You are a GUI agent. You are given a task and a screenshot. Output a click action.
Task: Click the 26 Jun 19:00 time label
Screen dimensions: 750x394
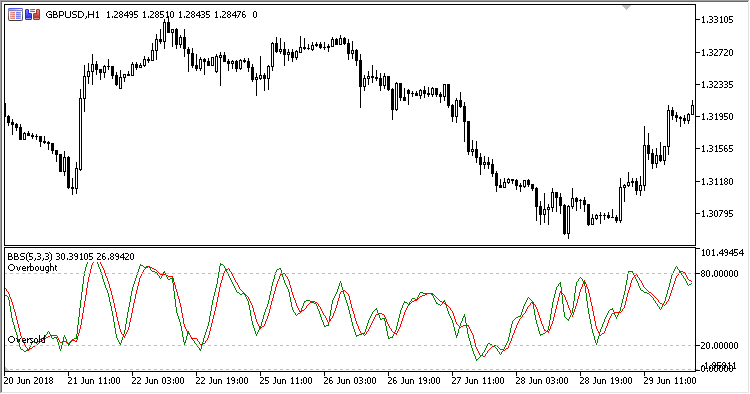(x=414, y=381)
